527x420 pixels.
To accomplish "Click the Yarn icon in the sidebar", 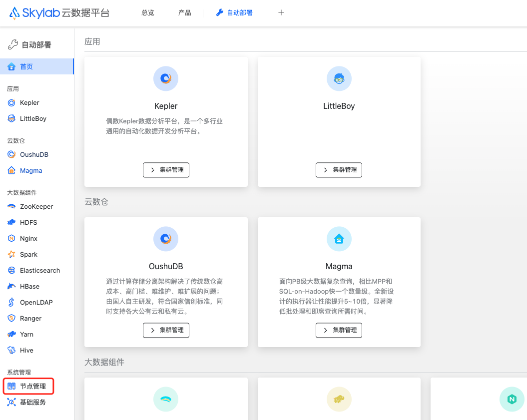I will [11, 334].
